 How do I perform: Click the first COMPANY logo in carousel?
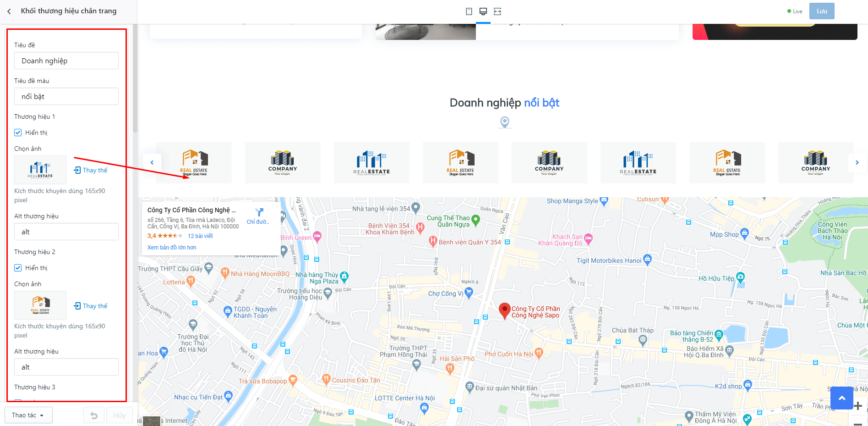click(x=283, y=163)
